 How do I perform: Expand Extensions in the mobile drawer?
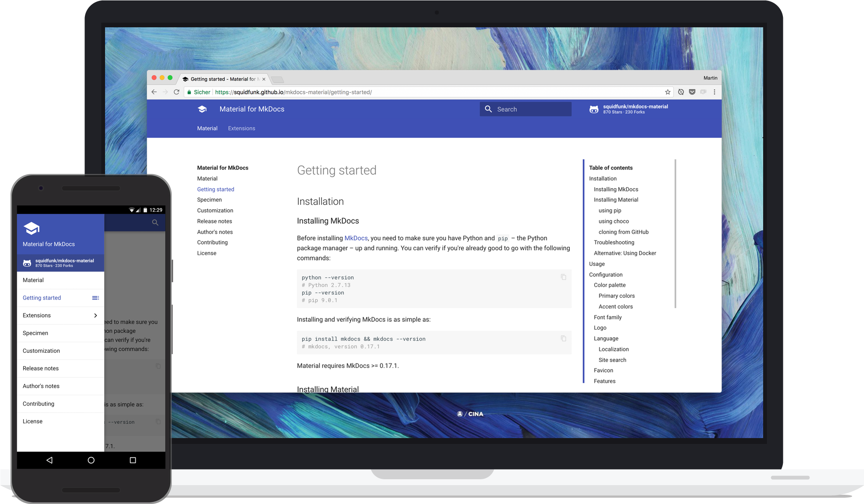tap(95, 315)
